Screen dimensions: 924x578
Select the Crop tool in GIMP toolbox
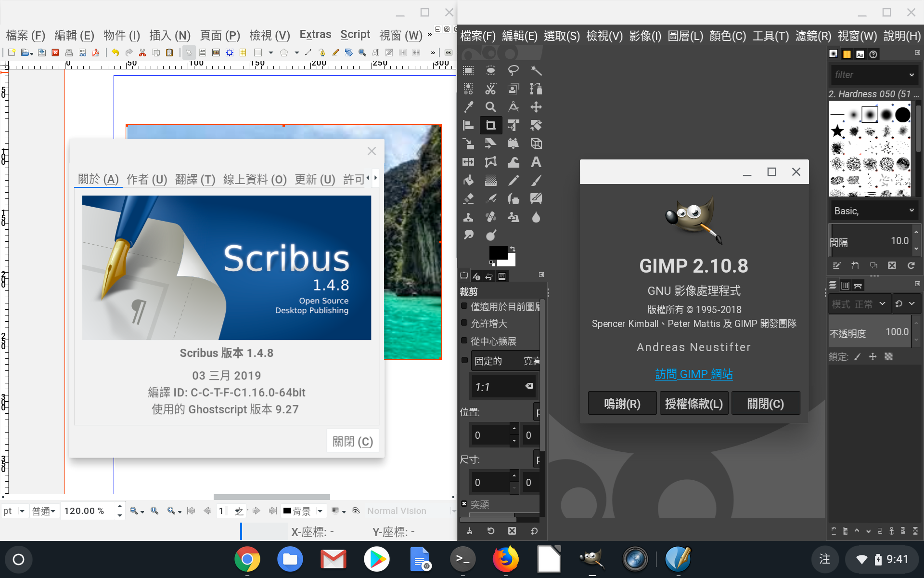pos(490,125)
